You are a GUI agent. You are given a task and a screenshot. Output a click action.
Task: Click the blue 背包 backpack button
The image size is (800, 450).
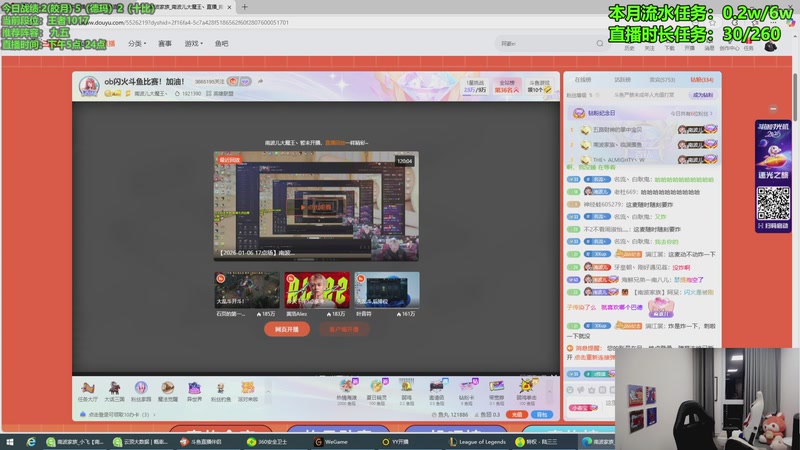[x=542, y=414]
